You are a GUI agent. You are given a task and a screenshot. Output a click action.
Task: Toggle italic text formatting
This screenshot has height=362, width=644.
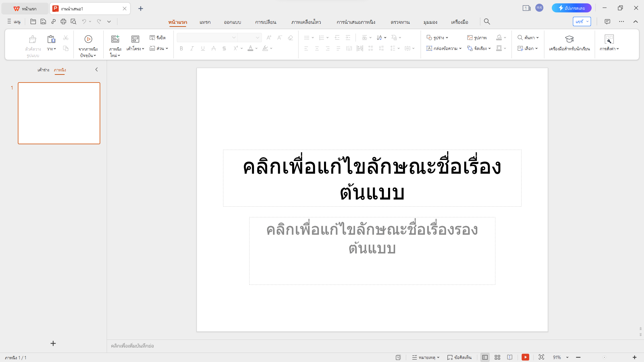click(x=192, y=48)
